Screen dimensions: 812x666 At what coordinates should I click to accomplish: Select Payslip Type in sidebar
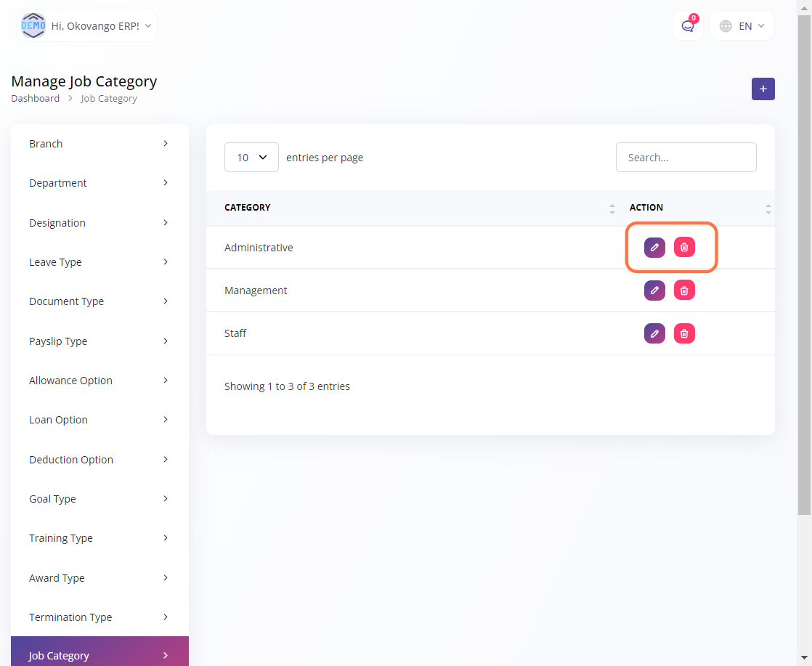click(100, 341)
